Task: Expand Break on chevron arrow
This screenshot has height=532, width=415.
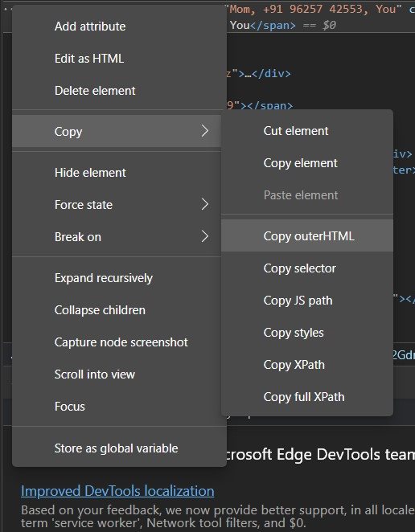Action: coord(205,237)
